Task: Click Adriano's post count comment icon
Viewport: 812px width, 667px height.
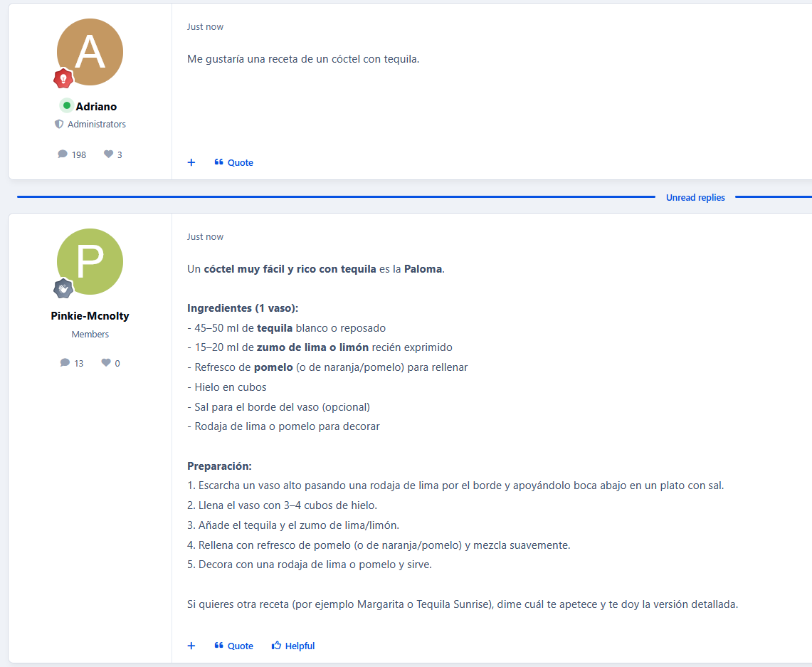Action: tap(63, 154)
